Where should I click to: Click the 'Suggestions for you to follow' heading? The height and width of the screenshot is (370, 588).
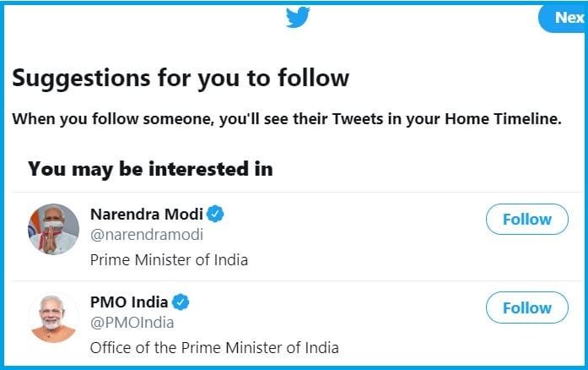tap(181, 79)
